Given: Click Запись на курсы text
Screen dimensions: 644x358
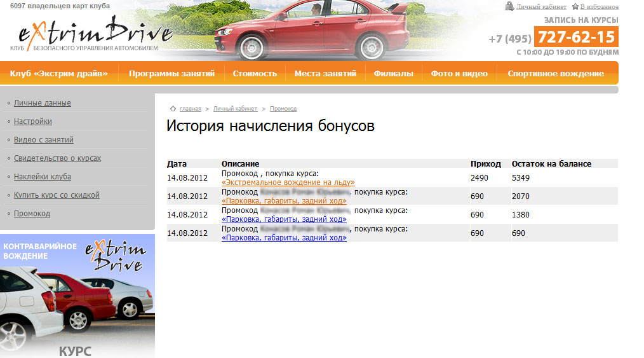Looking at the screenshot, I should [x=581, y=20].
